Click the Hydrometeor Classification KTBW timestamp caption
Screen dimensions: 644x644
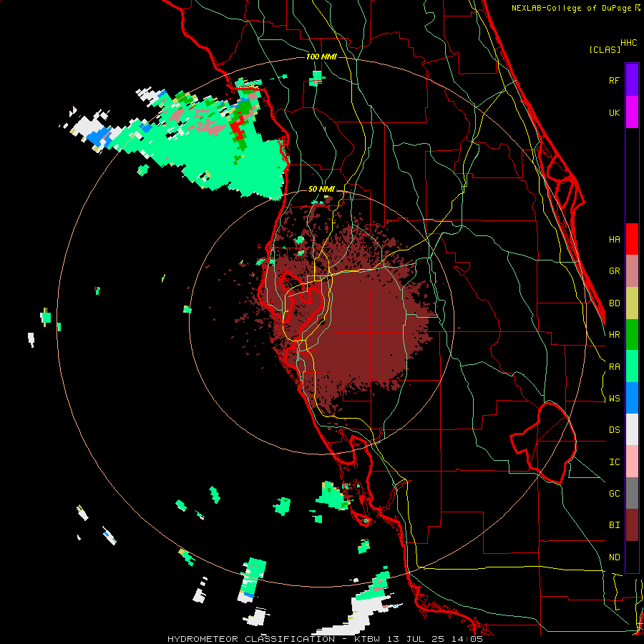(x=325, y=639)
